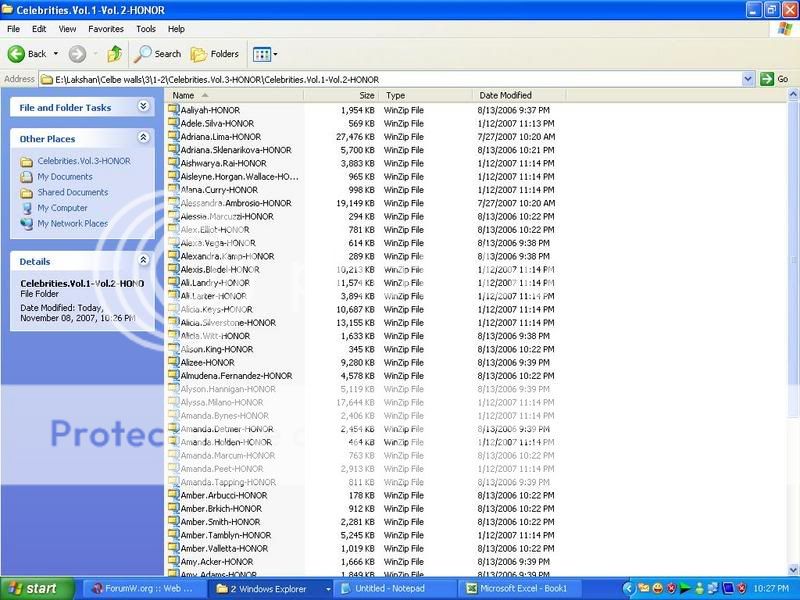Viewport: 800px width, 600px height.
Task: Switch to Microsoft Excel - Book1 in taskbar
Action: click(x=519, y=589)
